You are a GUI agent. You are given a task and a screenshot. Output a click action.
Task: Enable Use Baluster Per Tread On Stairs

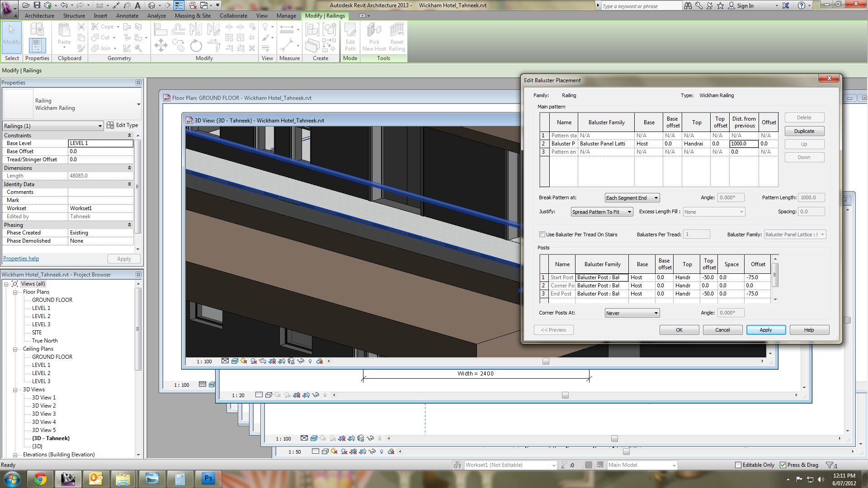click(542, 235)
